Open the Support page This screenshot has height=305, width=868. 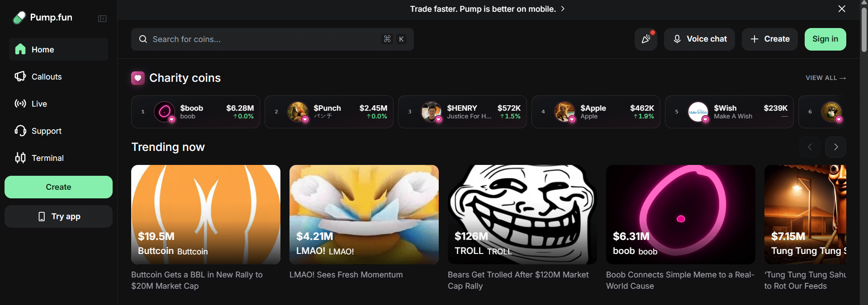[x=58, y=131]
